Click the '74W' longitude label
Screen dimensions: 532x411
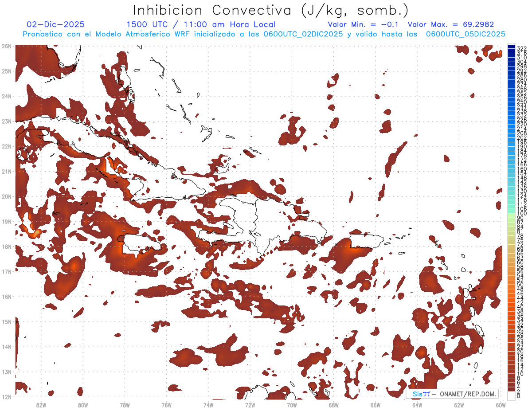(208, 404)
